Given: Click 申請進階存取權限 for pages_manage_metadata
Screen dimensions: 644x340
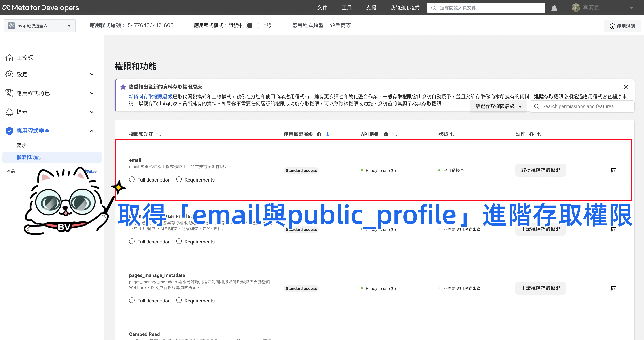Looking at the screenshot, I should 541,288.
